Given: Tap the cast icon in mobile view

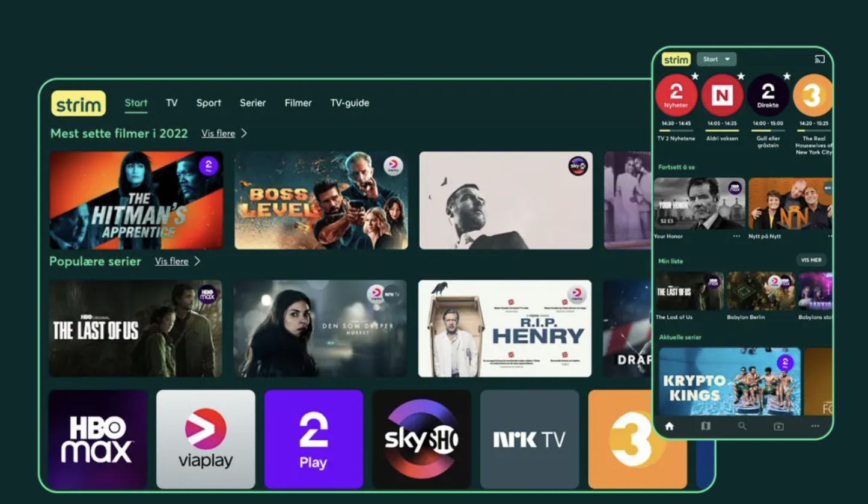Looking at the screenshot, I should 820,59.
